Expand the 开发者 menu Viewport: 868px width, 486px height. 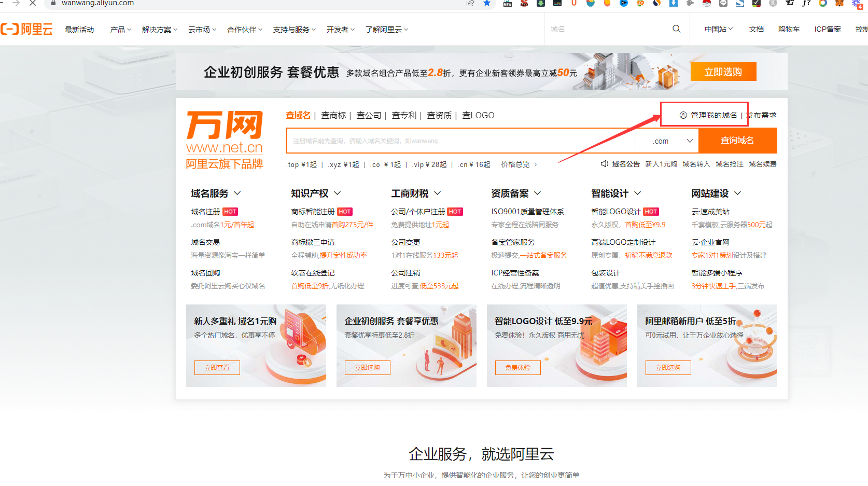(341, 30)
